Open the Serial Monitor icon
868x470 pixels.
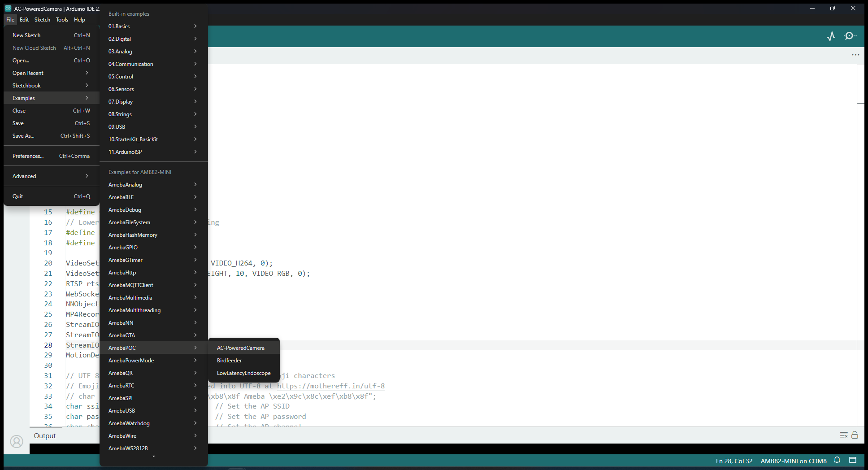click(850, 36)
